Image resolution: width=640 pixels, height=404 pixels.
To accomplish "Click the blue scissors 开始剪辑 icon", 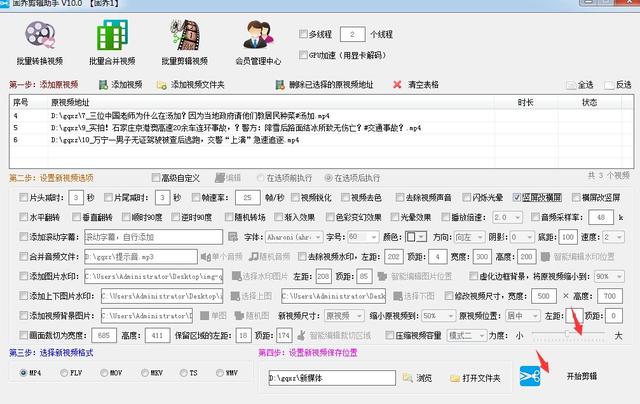I will point(530,376).
